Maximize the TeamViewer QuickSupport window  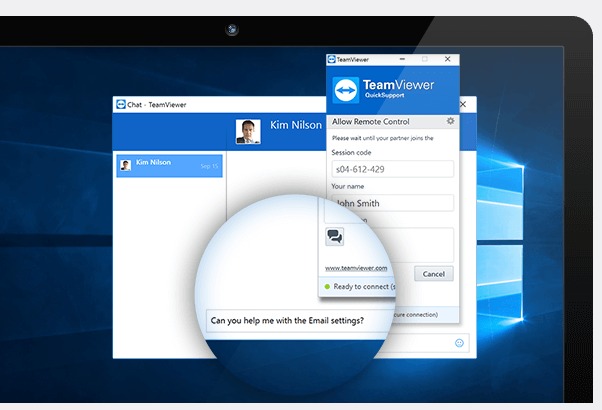[x=424, y=60]
